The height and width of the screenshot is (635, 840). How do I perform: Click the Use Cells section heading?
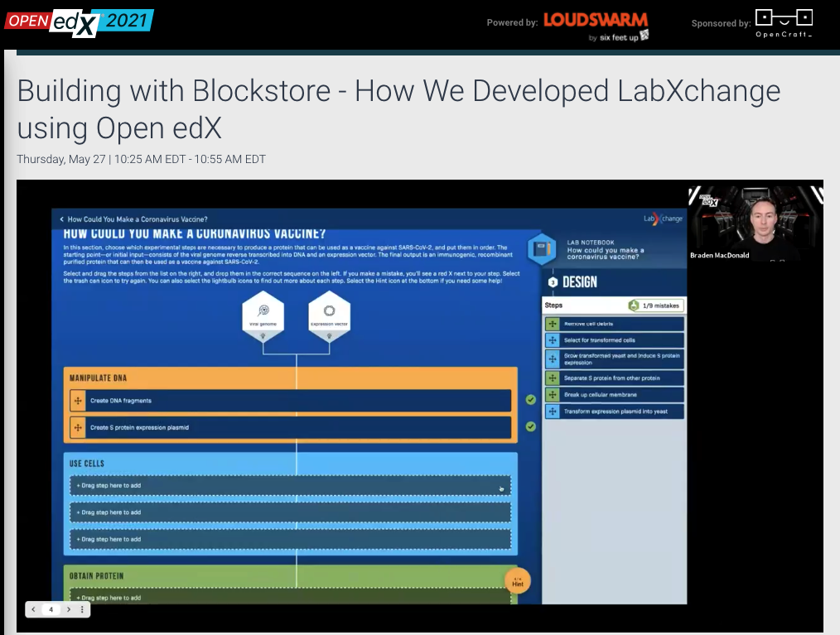[87, 464]
